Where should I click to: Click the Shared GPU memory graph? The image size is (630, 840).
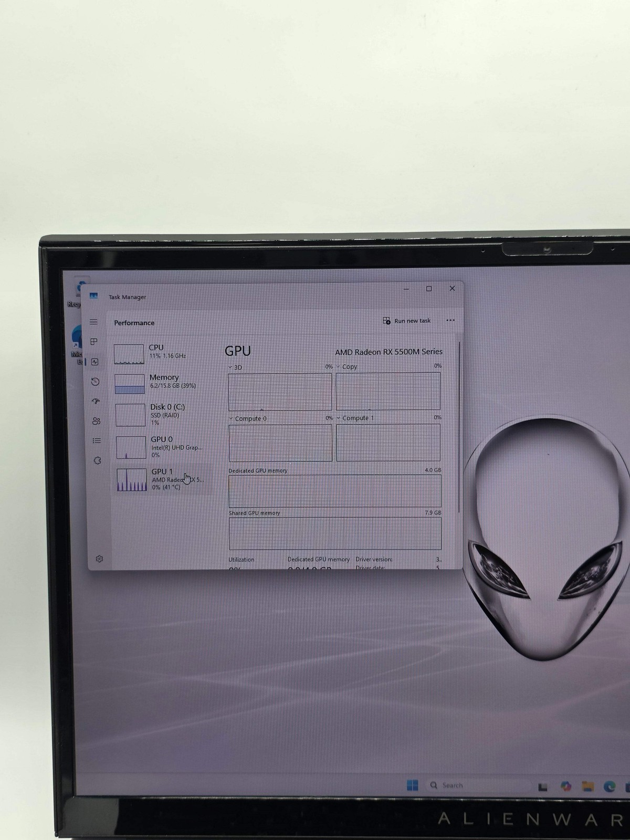[335, 533]
